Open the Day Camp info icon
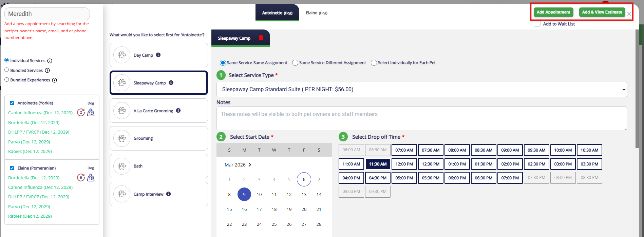This screenshot has width=644, height=237. click(x=158, y=55)
